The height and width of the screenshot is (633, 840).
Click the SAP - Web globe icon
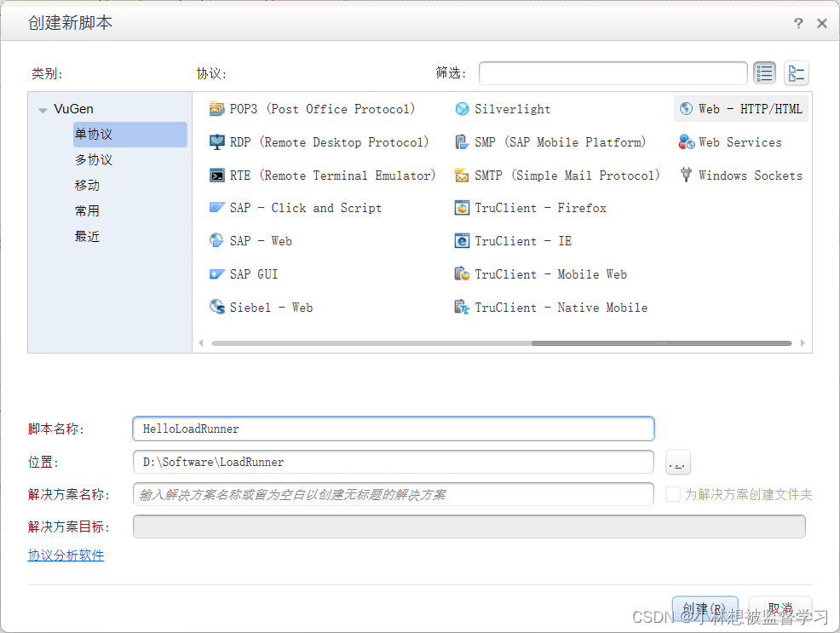pos(216,240)
